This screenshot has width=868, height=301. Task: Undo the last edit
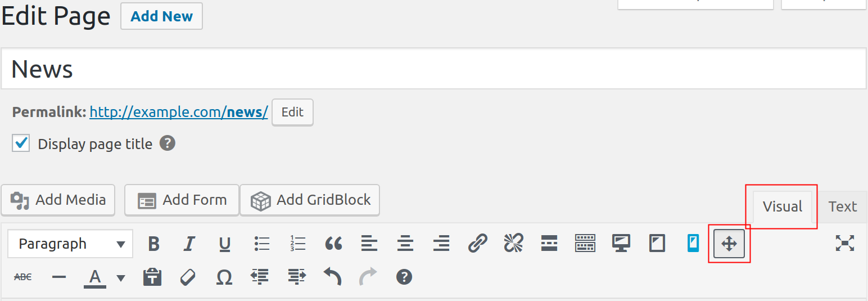[332, 277]
